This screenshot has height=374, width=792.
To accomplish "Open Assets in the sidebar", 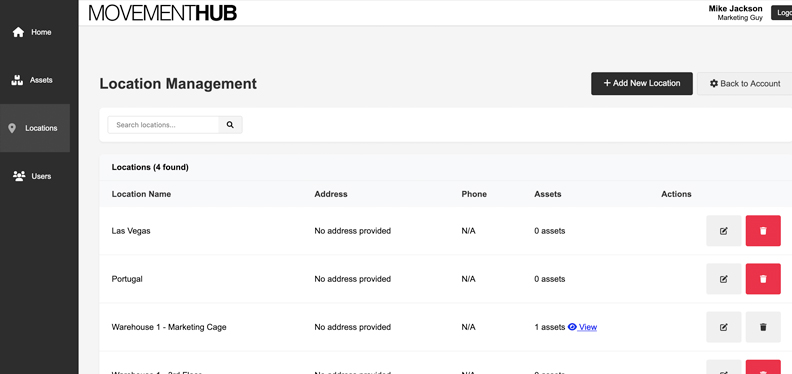I will click(x=34, y=80).
